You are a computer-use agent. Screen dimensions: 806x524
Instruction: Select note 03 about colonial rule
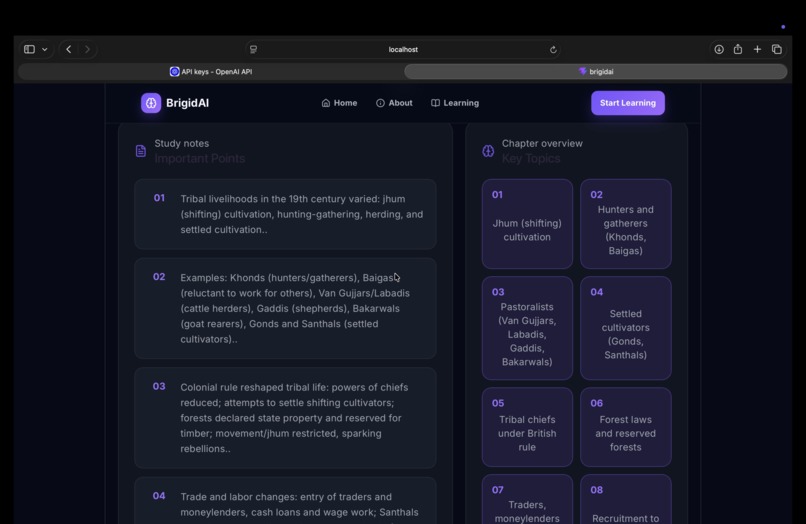click(285, 418)
